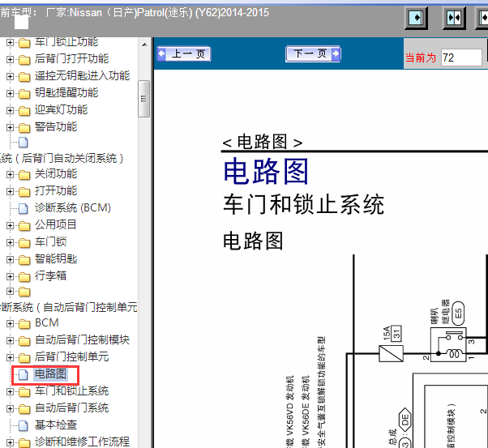Expand the 车门和锁止系统 tree node

coord(10,391)
